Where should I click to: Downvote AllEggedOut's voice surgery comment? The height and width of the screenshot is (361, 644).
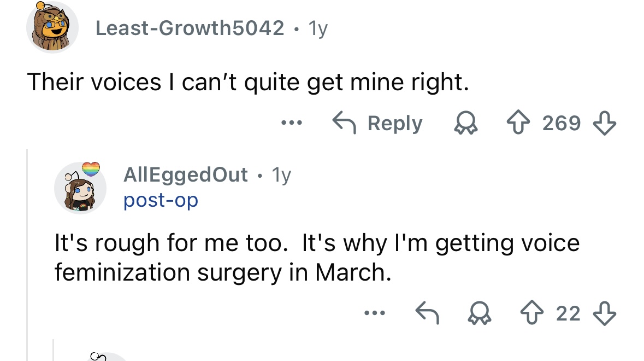tap(605, 314)
